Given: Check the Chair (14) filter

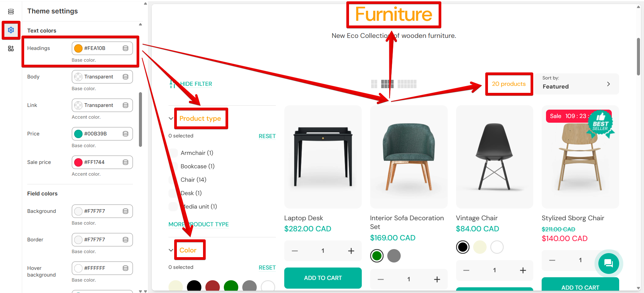Looking at the screenshot, I should click(x=174, y=180).
